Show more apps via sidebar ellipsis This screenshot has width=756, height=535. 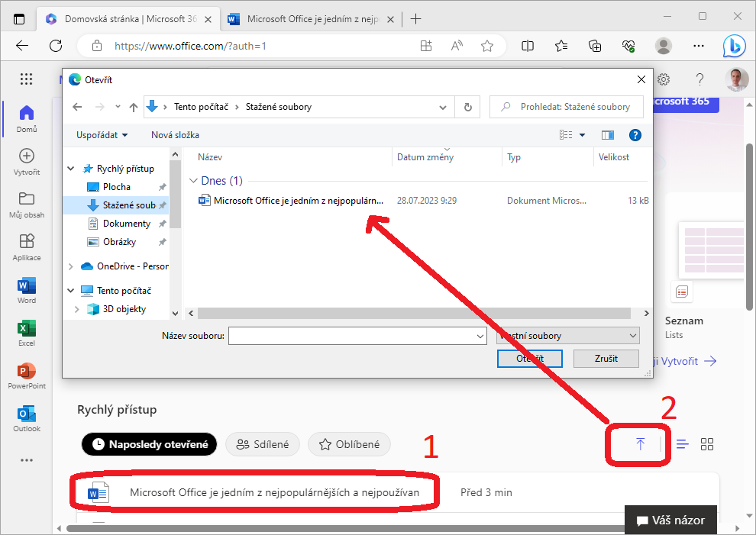(x=27, y=460)
